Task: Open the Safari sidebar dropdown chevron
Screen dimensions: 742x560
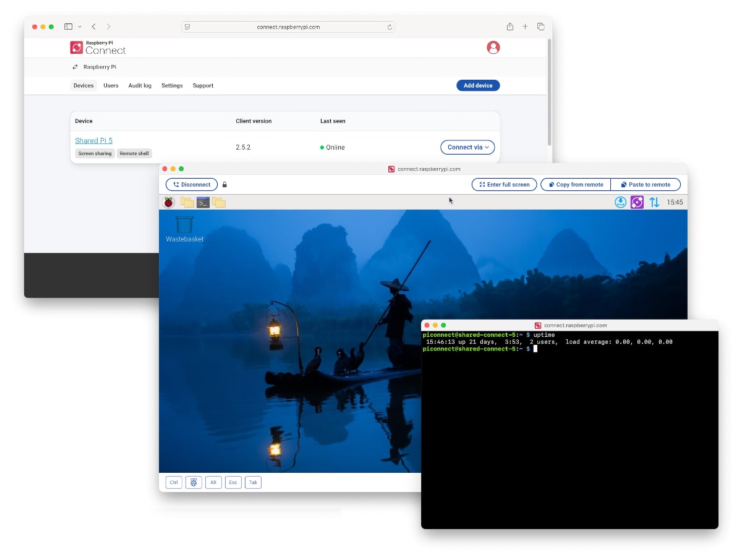Action: 80,27
